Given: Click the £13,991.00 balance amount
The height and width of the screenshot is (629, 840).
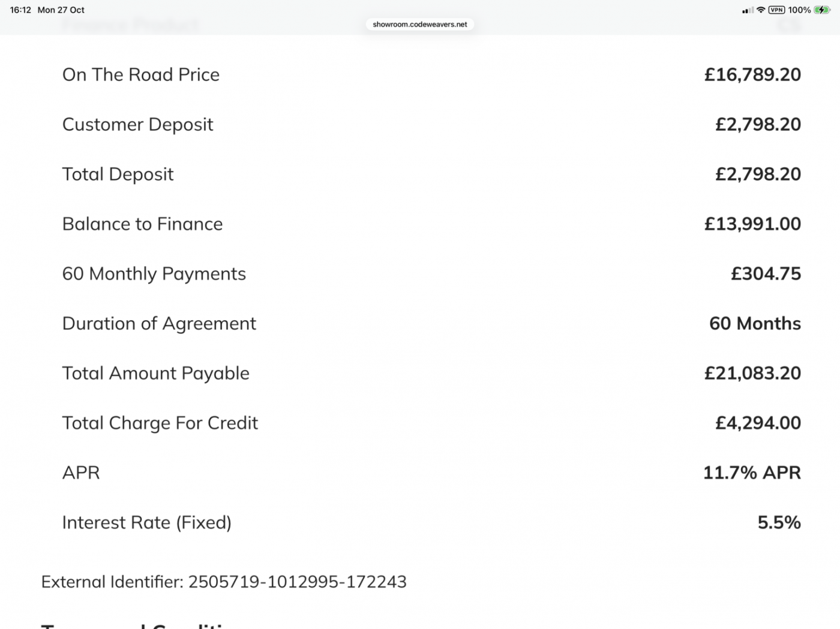Looking at the screenshot, I should tap(752, 224).
